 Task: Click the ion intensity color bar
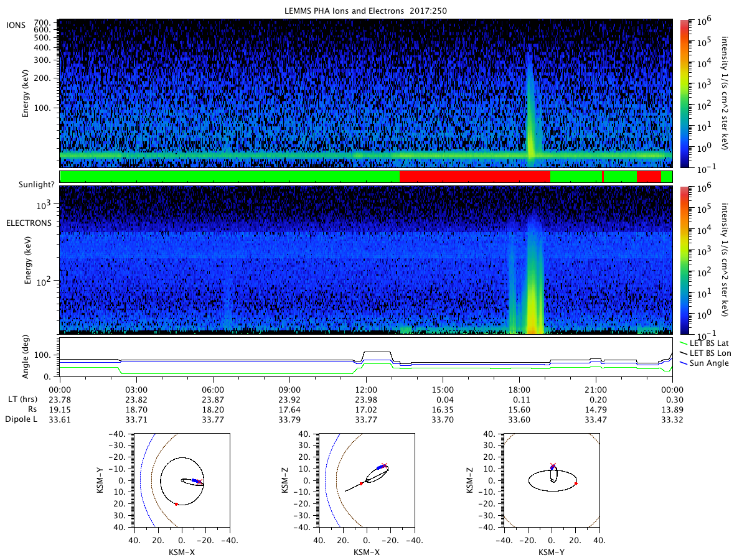pos(684,93)
